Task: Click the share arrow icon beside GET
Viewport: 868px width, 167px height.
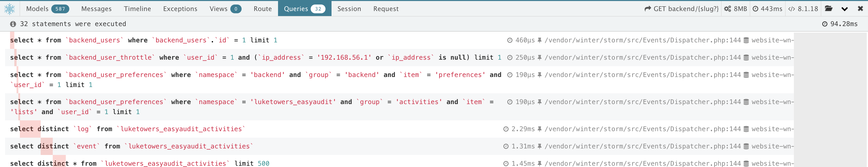Action: point(648,9)
